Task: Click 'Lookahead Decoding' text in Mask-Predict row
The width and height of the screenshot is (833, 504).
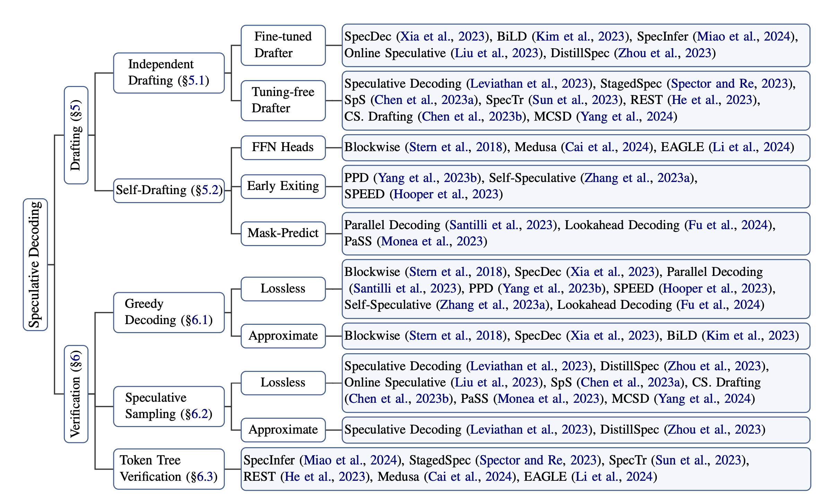Action: point(622,225)
